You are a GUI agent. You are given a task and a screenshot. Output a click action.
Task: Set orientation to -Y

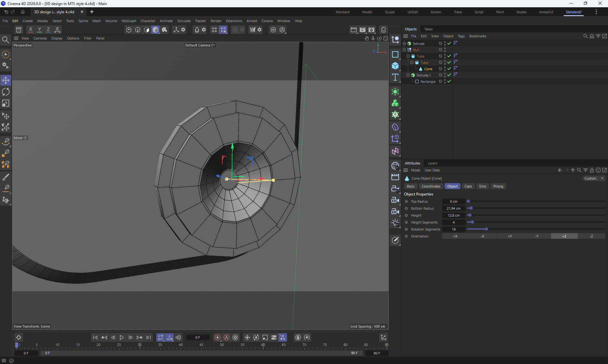pos(537,236)
